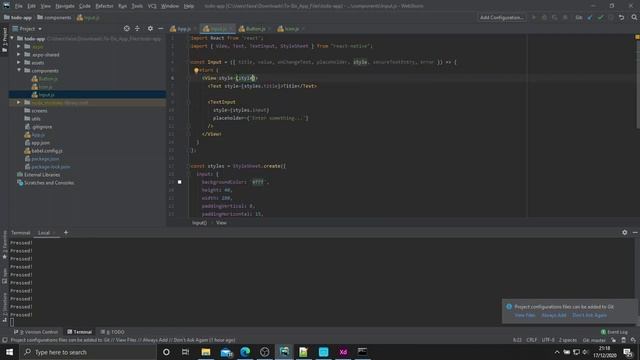This screenshot has width=640, height=360.
Task: Open Microsoft Edge from taskbar
Action: pyautogui.click(x=245, y=352)
